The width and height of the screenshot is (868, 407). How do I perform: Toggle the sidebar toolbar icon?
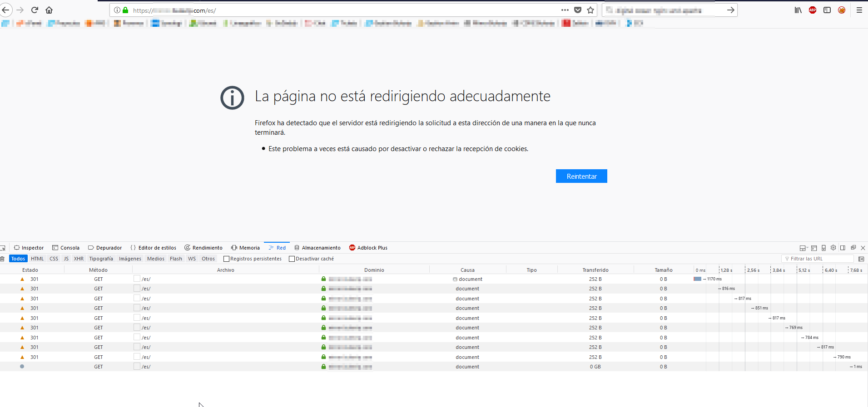pos(827,10)
